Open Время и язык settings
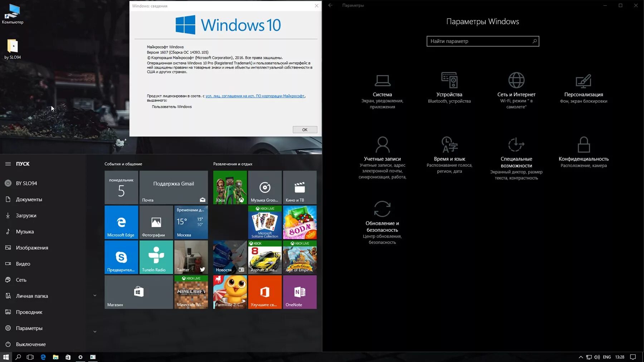 pos(449,155)
